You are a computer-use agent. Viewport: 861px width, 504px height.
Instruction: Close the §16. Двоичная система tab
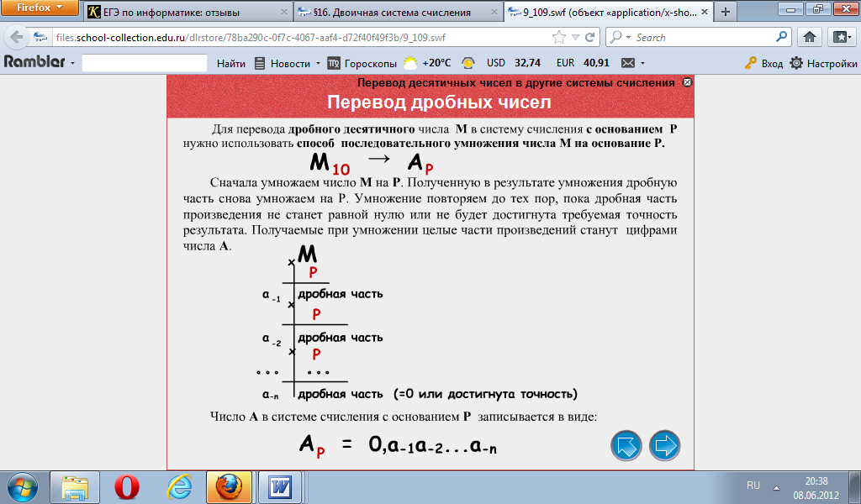click(x=494, y=12)
